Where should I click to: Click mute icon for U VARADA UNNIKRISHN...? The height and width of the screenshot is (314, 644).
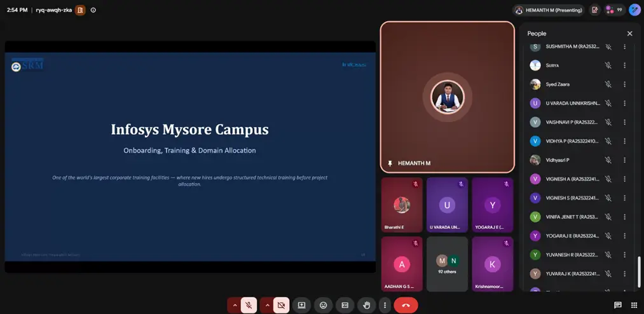coord(608,104)
